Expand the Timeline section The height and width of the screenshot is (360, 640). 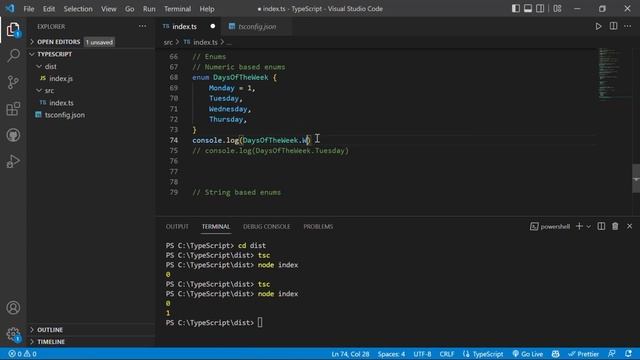click(91, 342)
